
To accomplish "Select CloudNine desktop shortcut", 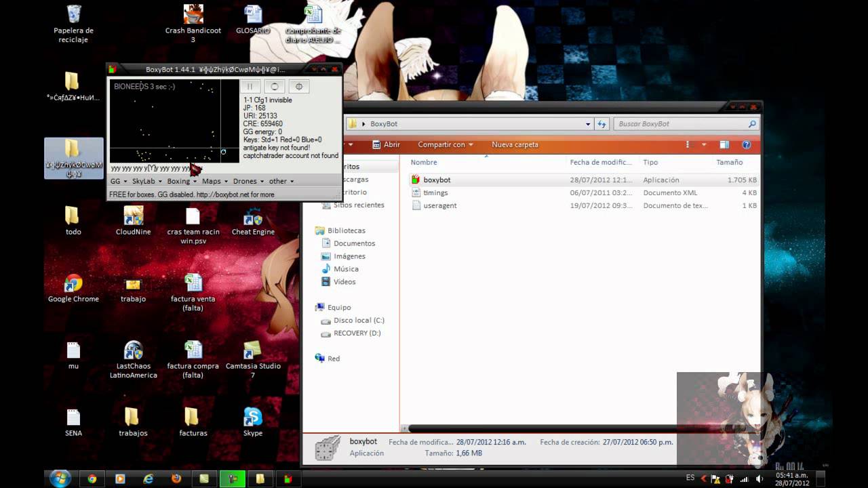I will coord(133,221).
